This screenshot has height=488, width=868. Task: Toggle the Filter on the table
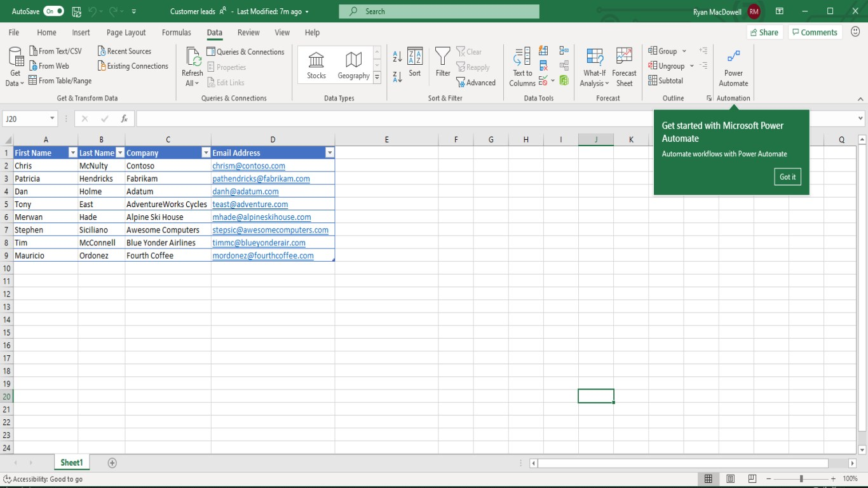tap(442, 64)
